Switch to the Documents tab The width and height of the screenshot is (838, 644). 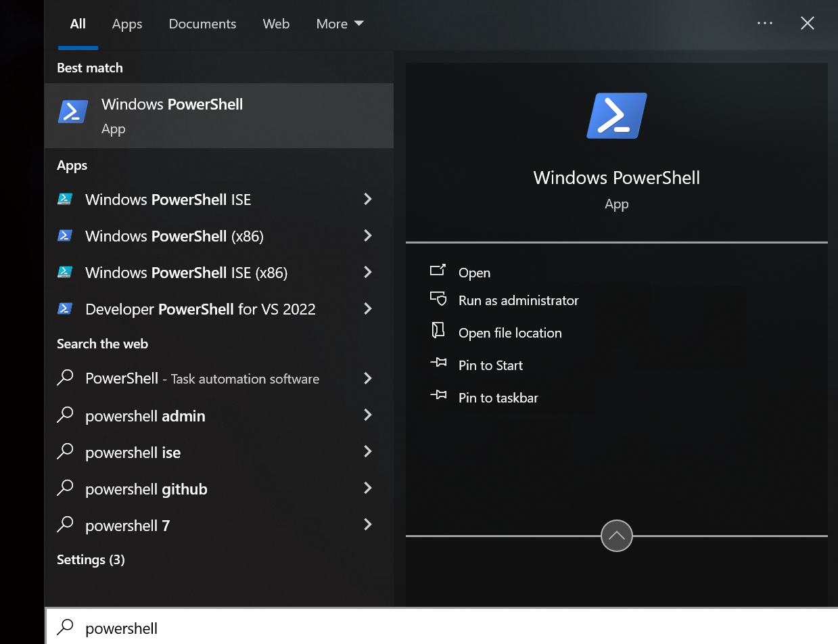(202, 24)
